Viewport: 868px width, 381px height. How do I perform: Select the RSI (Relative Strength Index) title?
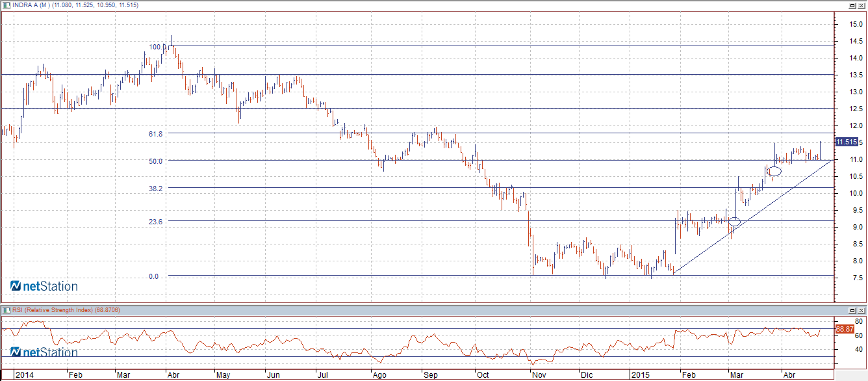point(53,310)
